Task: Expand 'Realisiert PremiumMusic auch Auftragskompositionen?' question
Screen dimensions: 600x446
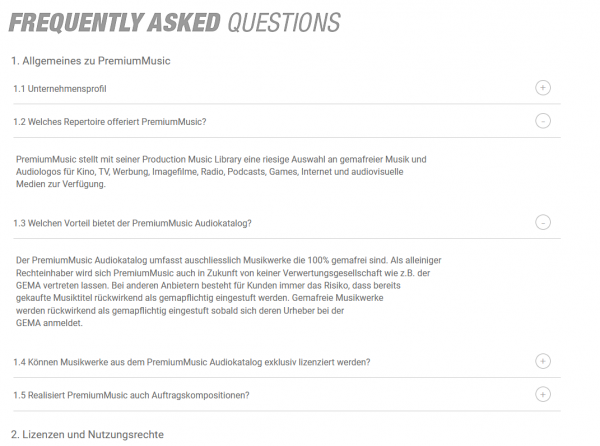Action: pos(131,394)
